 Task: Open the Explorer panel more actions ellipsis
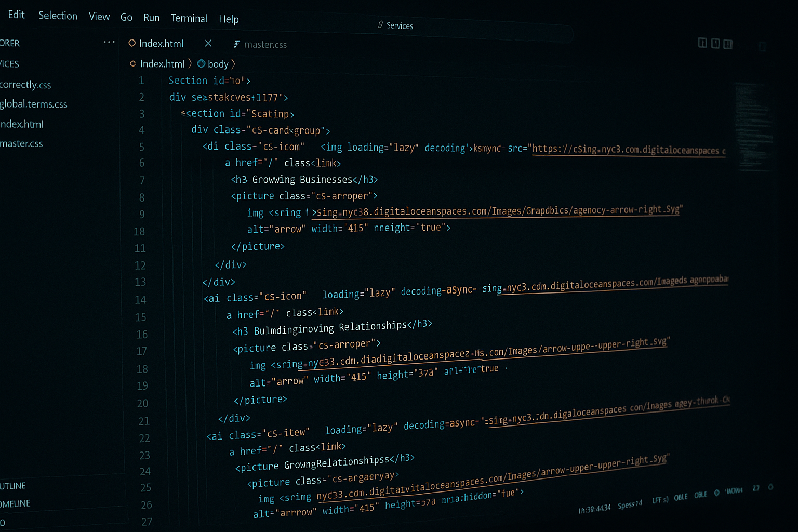pyautogui.click(x=109, y=42)
